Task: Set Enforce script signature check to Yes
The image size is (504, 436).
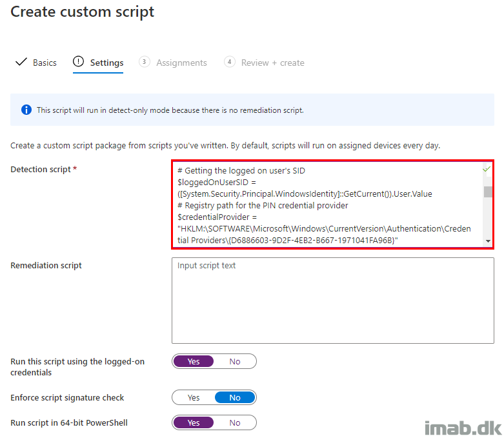Action: (x=194, y=397)
